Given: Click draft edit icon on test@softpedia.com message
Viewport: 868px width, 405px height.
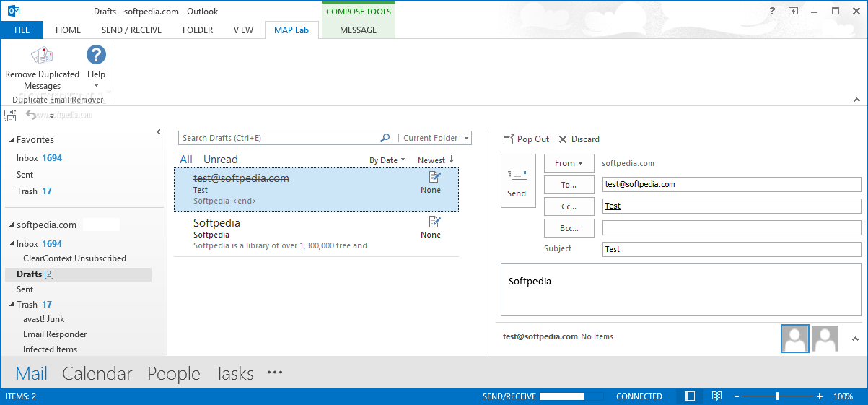Looking at the screenshot, I should click(434, 177).
